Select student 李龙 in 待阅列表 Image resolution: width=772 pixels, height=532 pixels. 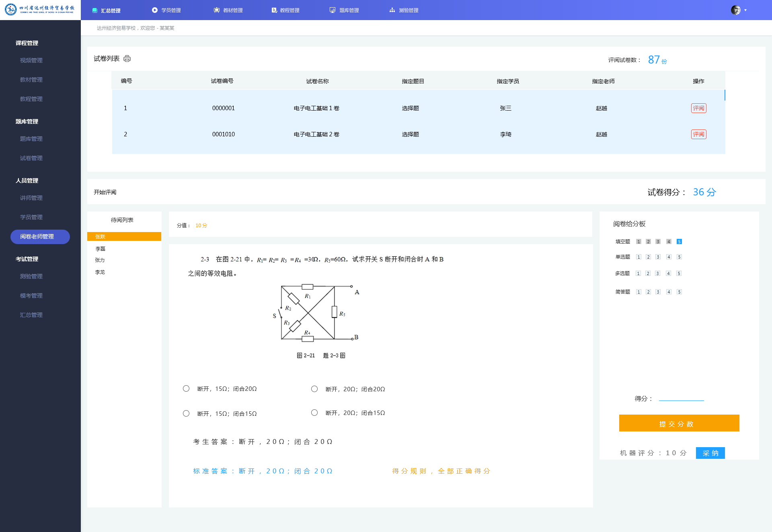[100, 272]
